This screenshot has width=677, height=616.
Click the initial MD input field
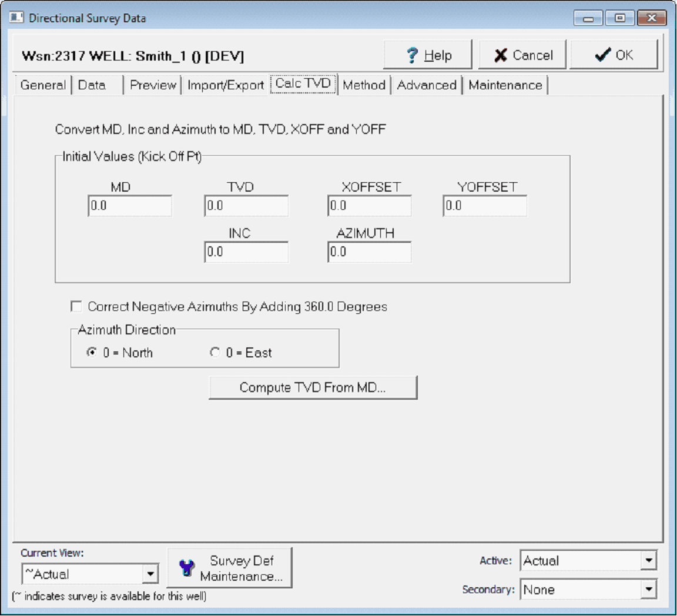coord(130,206)
